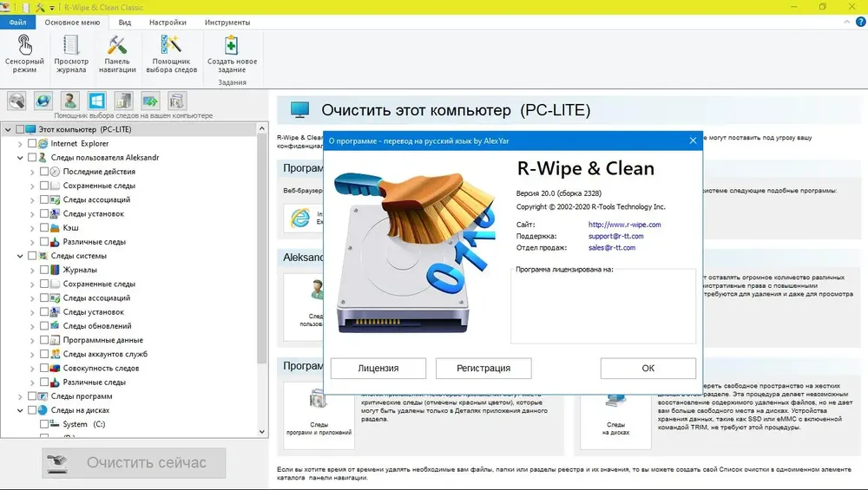Select the disk transfer arrow icon
868x490 pixels.
[150, 101]
